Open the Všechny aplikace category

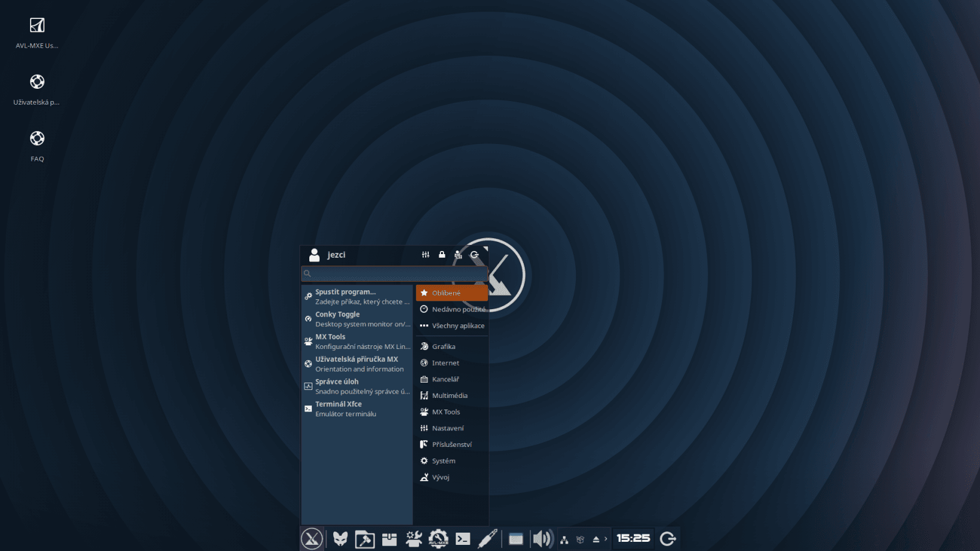pyautogui.click(x=456, y=325)
